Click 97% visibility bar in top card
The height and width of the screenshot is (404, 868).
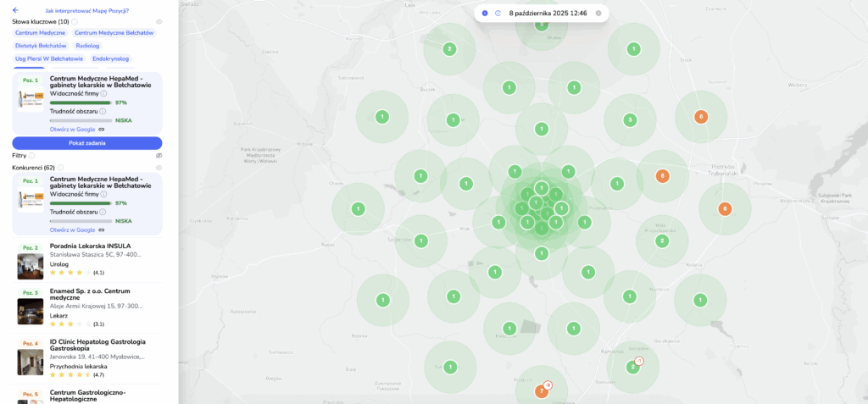(x=81, y=103)
